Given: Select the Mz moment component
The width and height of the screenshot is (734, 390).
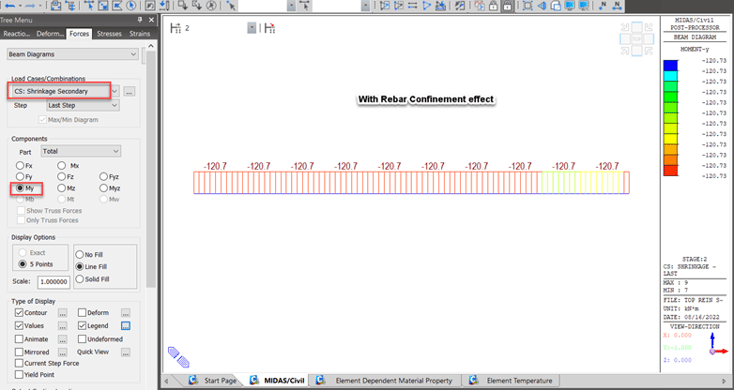Looking at the screenshot, I should coord(61,188).
